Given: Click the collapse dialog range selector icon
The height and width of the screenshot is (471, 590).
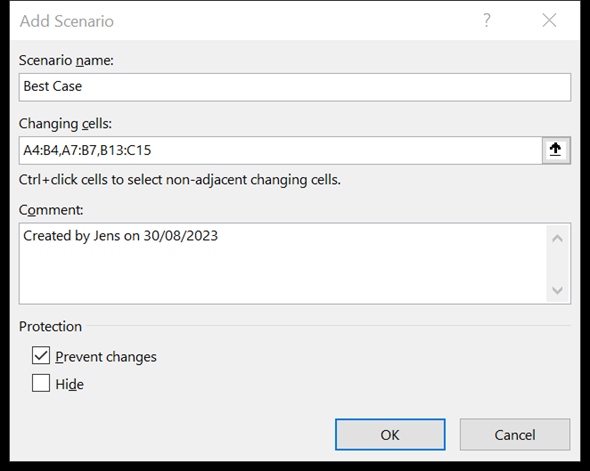Looking at the screenshot, I should tap(556, 150).
